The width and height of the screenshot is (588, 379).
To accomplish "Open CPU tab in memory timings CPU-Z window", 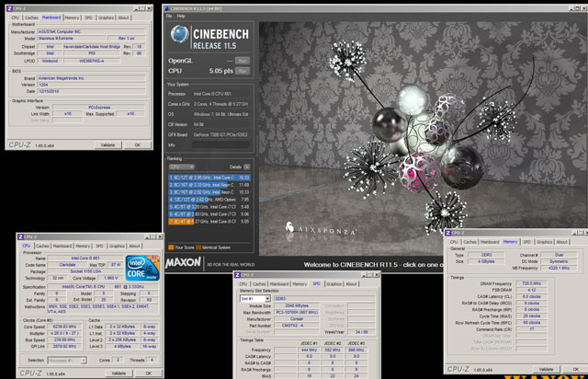I will click(x=454, y=242).
